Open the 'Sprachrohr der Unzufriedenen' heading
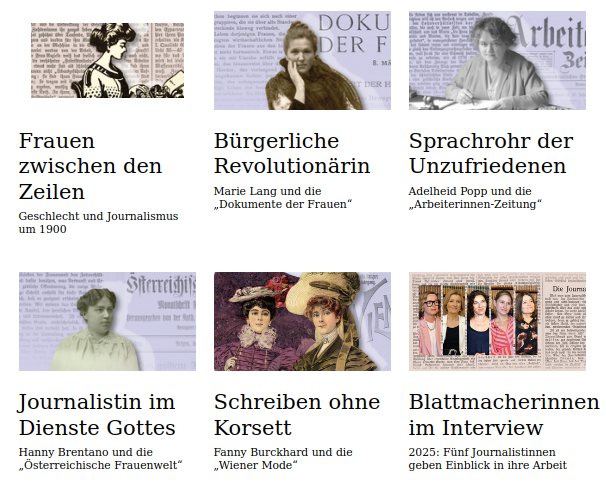The width and height of the screenshot is (606, 489). click(x=491, y=153)
